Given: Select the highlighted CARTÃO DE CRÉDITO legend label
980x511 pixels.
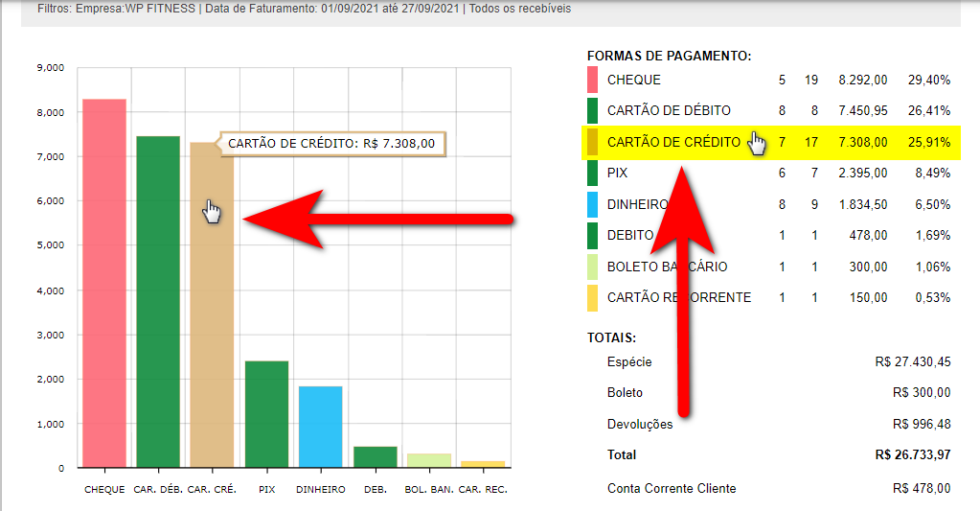Looking at the screenshot, I should point(672,142).
